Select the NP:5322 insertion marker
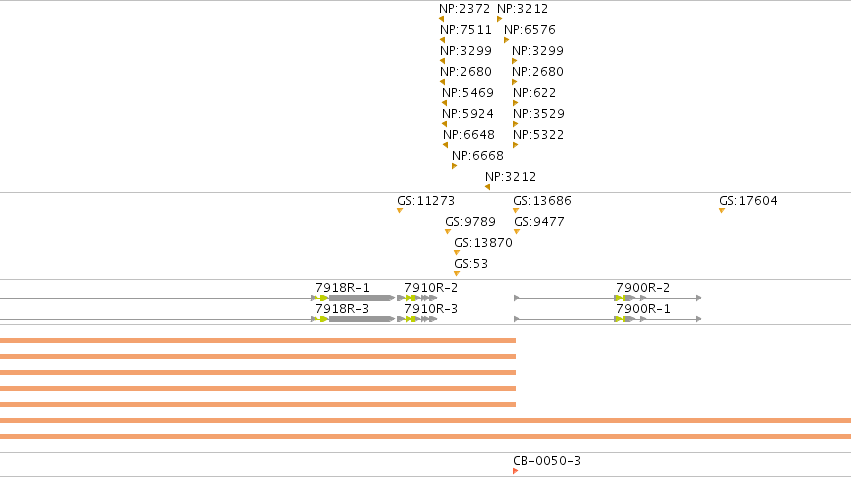Screen dimensions: 851x477 (x=516, y=145)
